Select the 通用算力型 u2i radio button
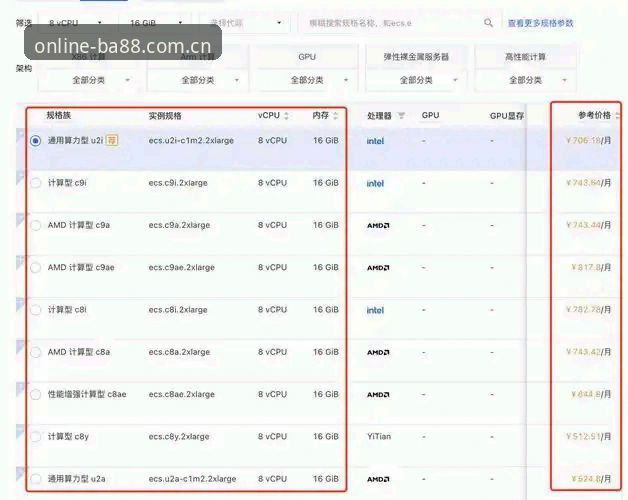This screenshot has width=628, height=500. [x=36, y=141]
